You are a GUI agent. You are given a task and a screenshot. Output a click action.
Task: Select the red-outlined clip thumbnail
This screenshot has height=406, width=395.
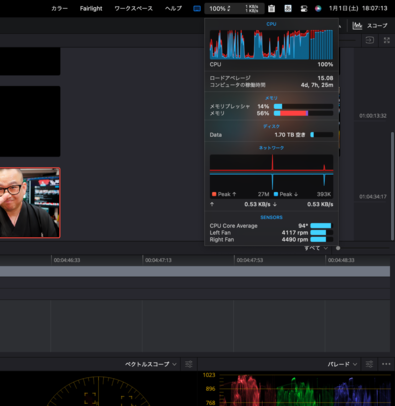click(x=30, y=203)
